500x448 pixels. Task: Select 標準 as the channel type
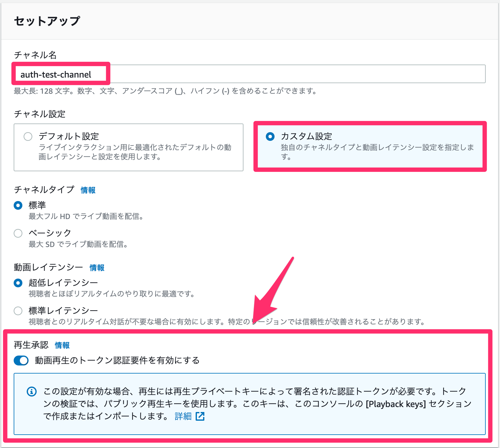click(18, 205)
